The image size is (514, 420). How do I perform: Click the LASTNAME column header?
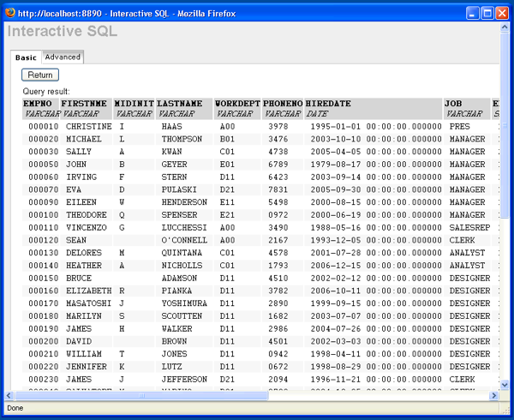(182, 104)
